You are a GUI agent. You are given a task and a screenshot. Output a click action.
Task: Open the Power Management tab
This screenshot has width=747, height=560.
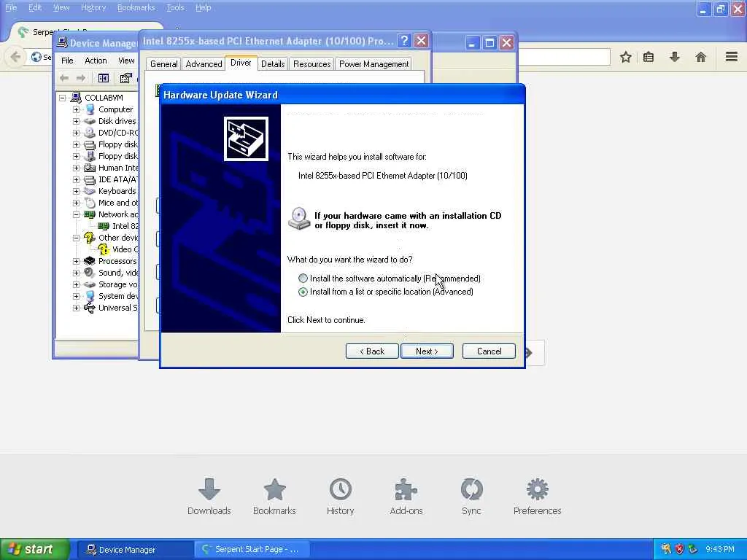373,64
